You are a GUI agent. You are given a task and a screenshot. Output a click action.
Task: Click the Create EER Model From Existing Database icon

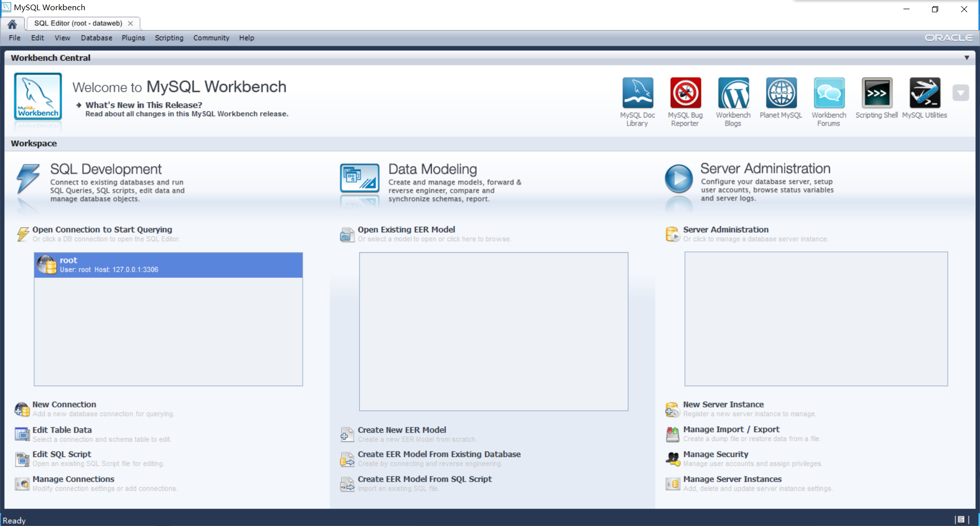pyautogui.click(x=347, y=460)
